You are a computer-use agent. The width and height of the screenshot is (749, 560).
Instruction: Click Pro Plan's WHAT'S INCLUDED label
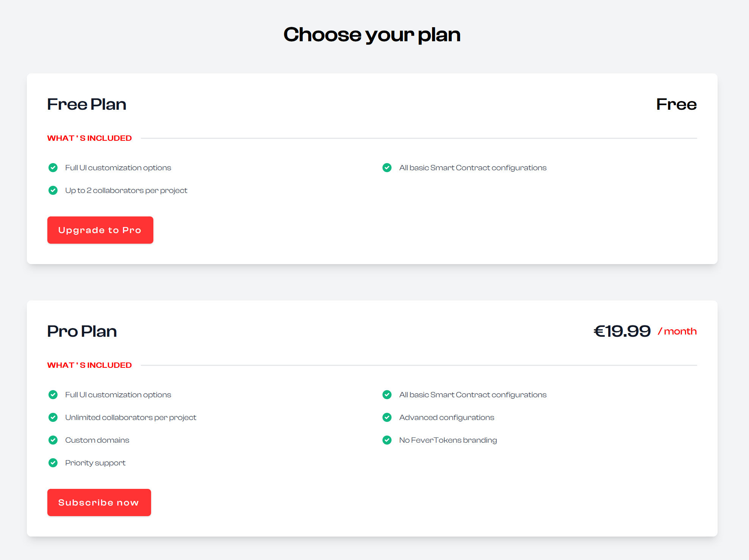pyautogui.click(x=89, y=365)
